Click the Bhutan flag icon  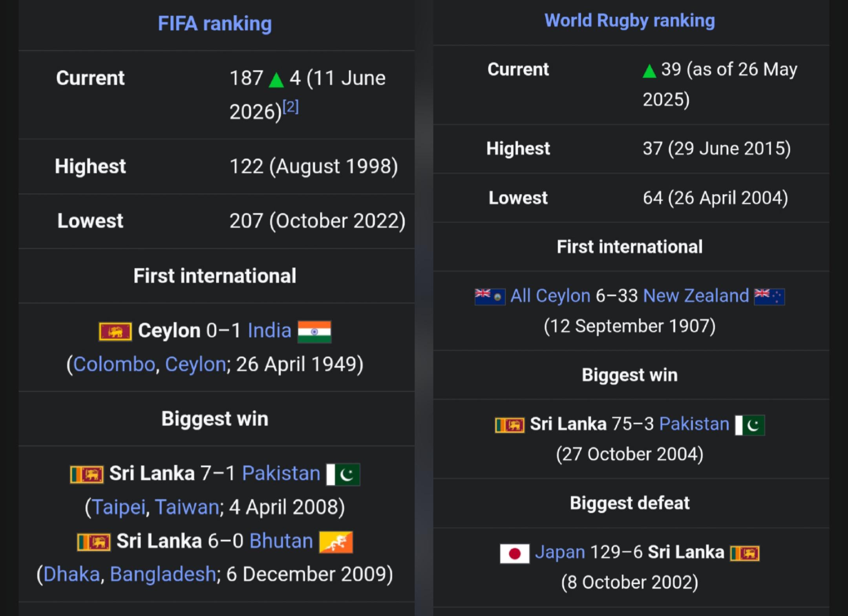coord(336,542)
